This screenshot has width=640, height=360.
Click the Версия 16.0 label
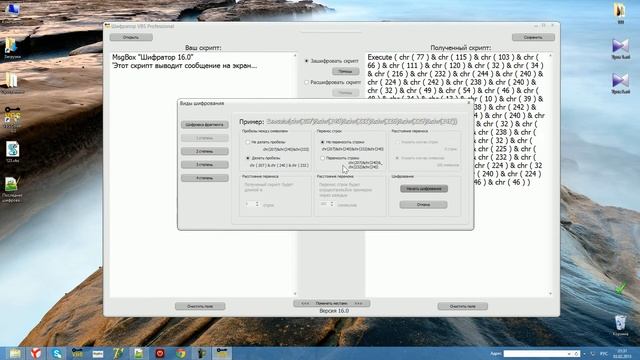(334, 311)
